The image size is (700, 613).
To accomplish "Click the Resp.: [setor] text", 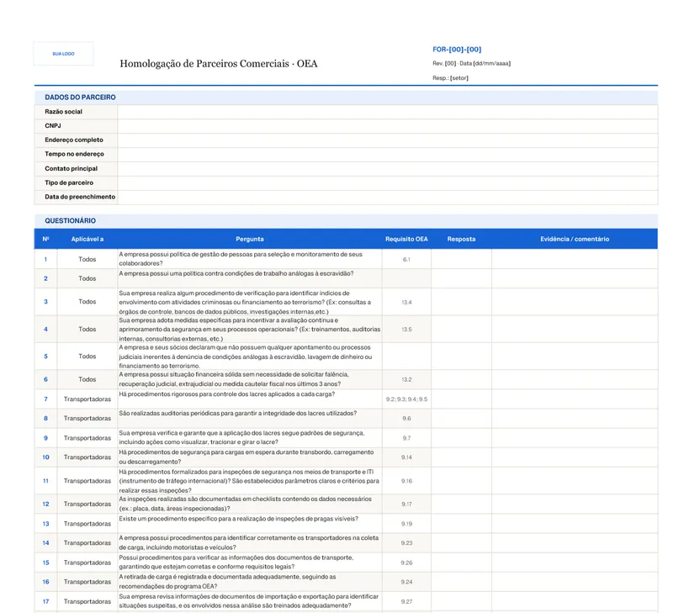I will coord(450,77).
